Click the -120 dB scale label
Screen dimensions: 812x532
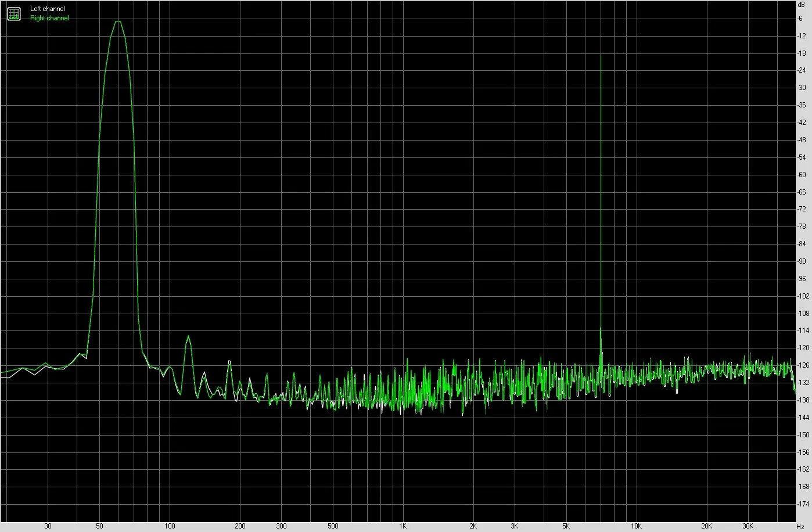(803, 348)
